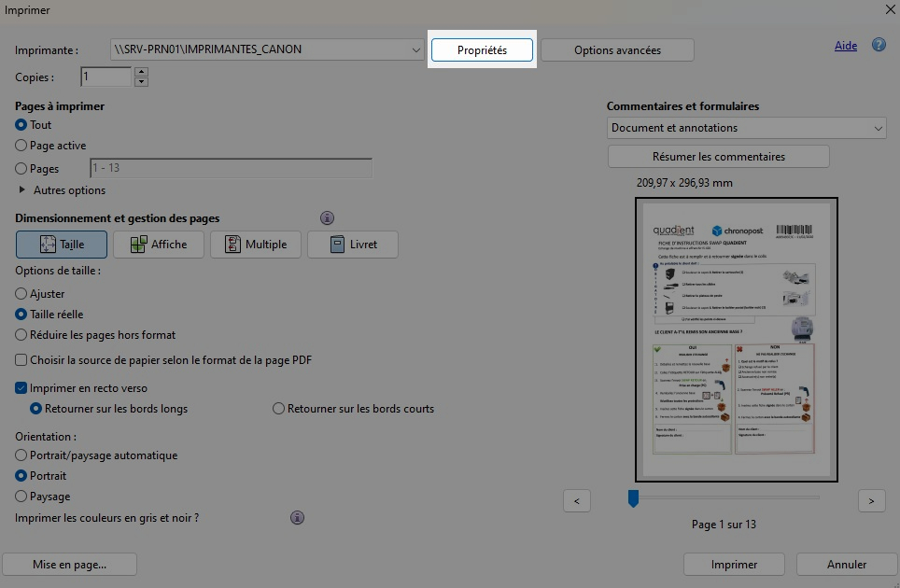The height and width of the screenshot is (588, 900).
Task: Choose the Multiple pages per sheet button
Action: click(x=255, y=245)
